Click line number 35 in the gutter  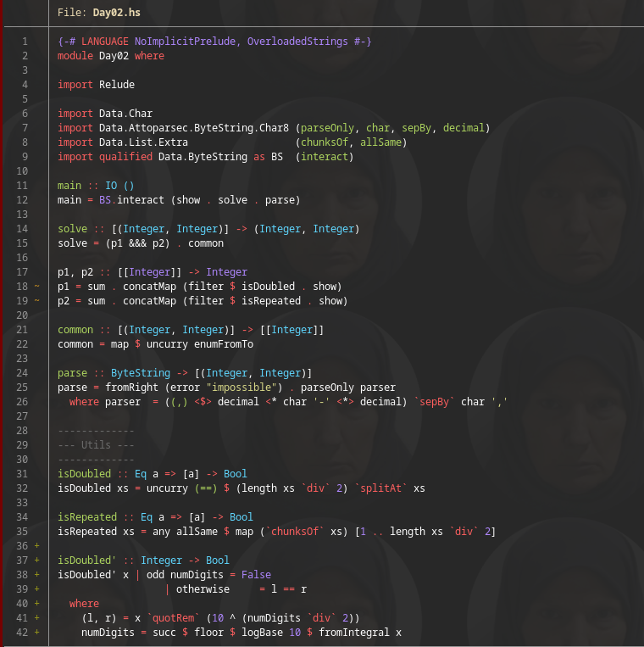[x=22, y=532]
